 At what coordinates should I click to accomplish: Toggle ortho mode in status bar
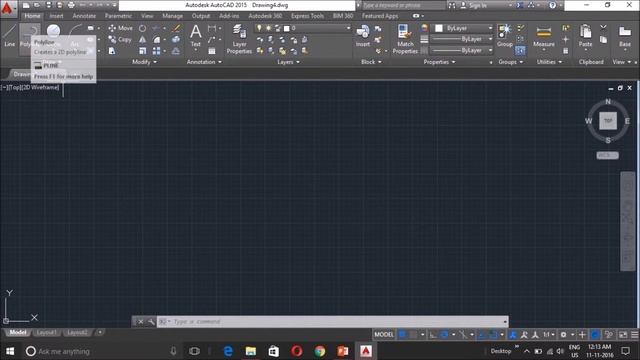(433, 335)
